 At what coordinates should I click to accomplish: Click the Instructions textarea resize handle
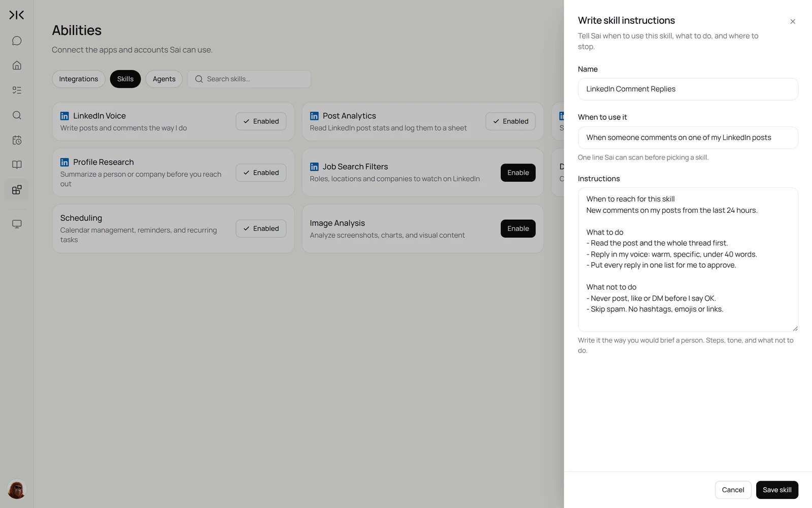click(795, 328)
